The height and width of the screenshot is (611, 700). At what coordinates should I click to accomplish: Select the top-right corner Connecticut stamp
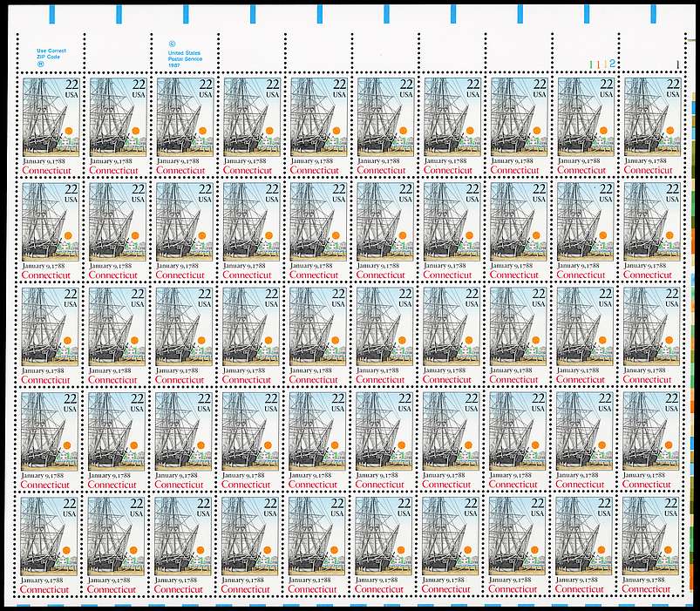click(x=653, y=126)
